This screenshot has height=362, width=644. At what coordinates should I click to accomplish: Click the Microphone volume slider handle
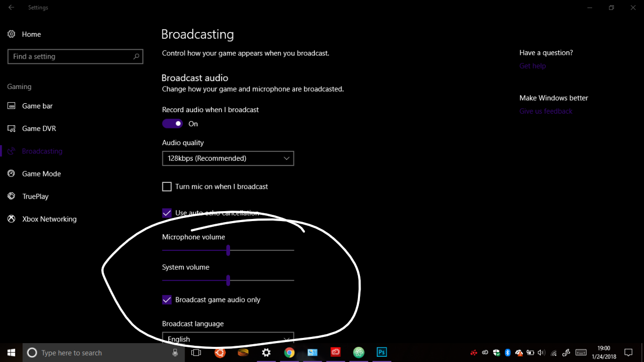pyautogui.click(x=228, y=250)
